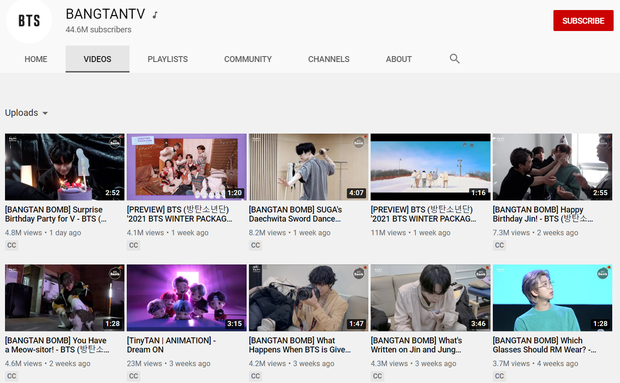Screen dimensions: 620x383
Task: Click CC badge under SUGA's Daechwita Sword Dance
Action: 255,245
